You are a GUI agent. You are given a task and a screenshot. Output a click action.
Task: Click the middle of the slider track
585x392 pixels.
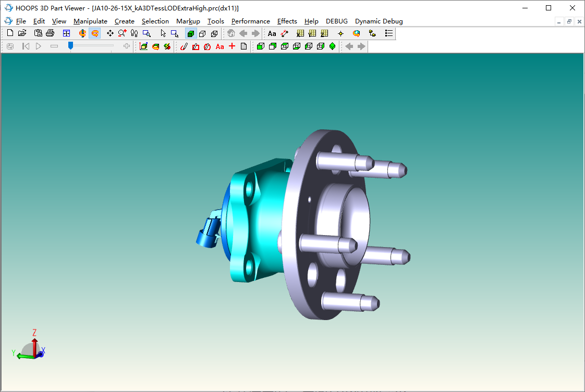[91, 45]
